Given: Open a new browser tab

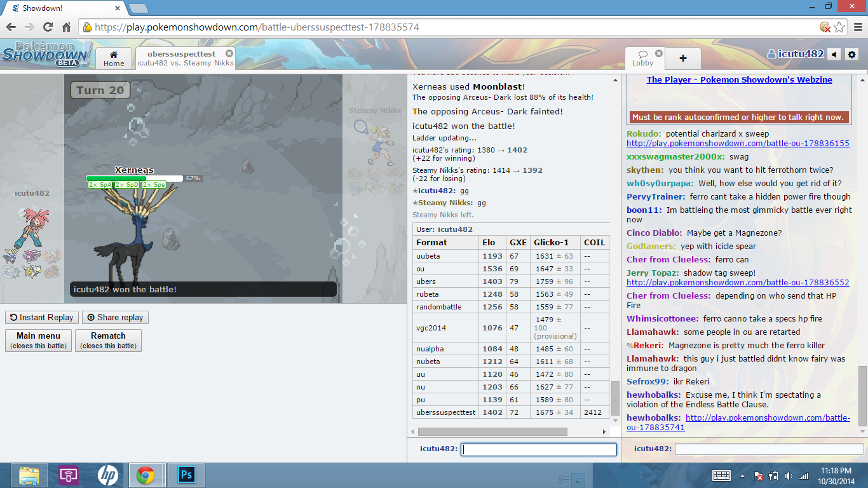Looking at the screenshot, I should 138,8.
